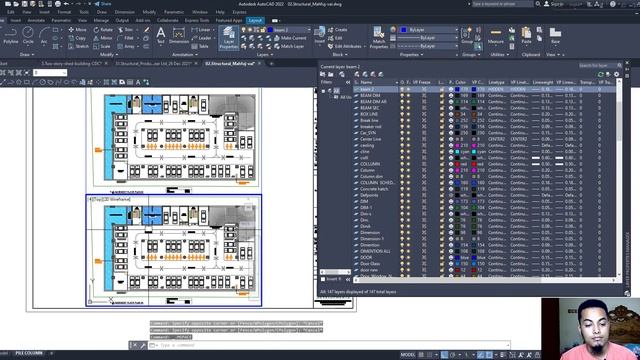This screenshot has width=640, height=360.
Task: Switch to the Layout ribbon tab
Action: tap(255, 20)
